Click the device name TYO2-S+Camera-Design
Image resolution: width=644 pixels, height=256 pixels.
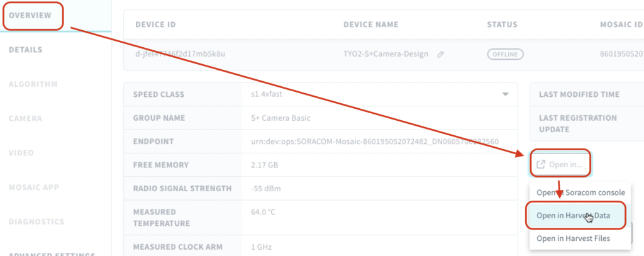point(386,54)
